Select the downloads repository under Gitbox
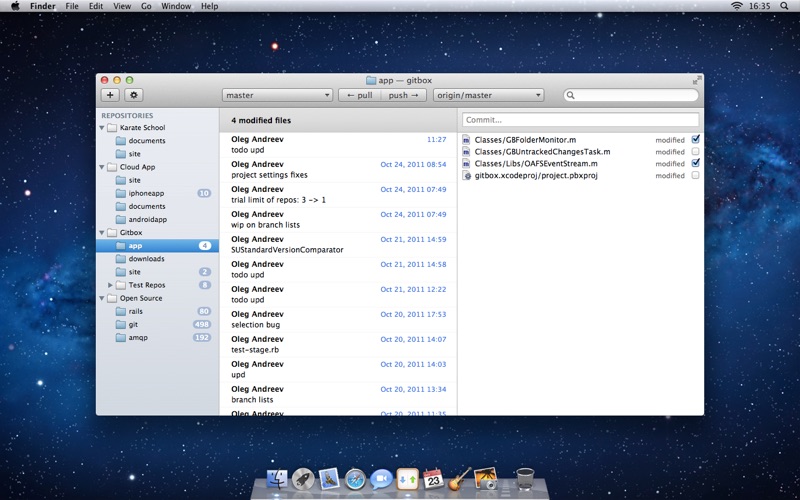Viewport: 800px width, 500px height. click(x=157, y=259)
